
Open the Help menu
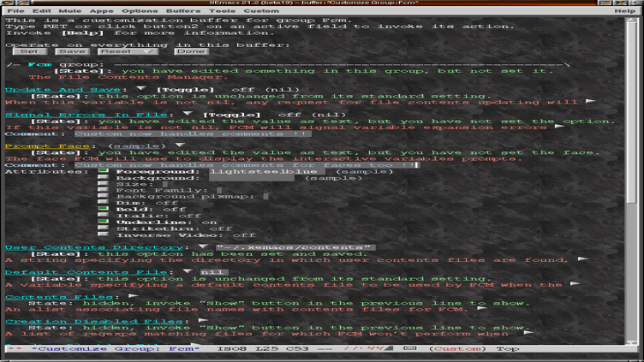coord(624,10)
